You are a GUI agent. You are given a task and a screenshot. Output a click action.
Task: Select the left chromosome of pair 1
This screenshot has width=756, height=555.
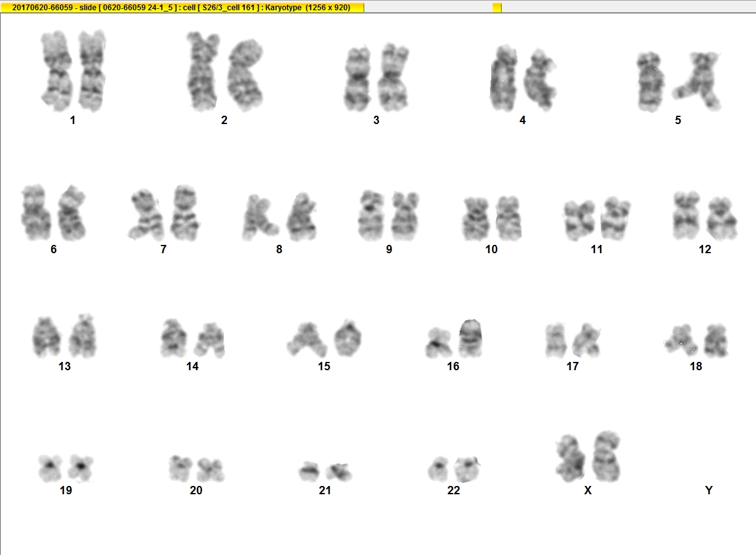57,70
